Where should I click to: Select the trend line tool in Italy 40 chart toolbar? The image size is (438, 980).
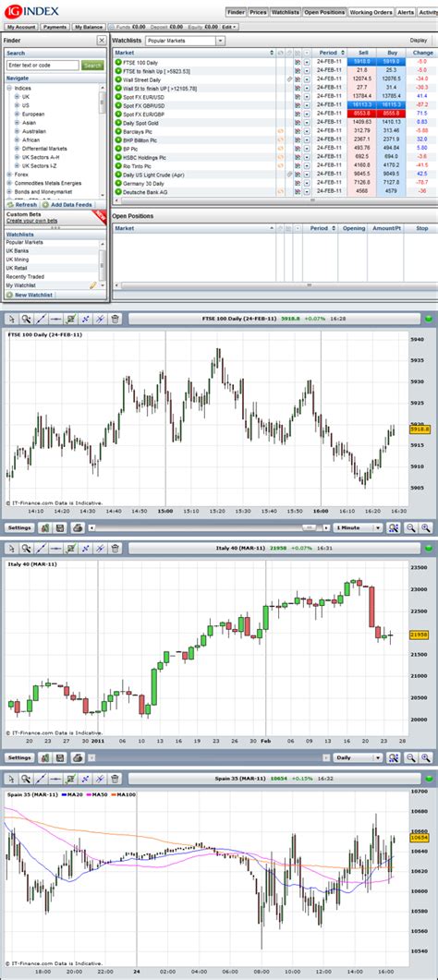42,548
